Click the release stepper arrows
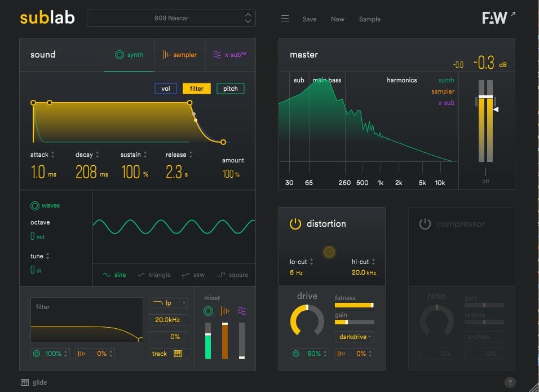Image resolution: width=539 pixels, height=392 pixels. tap(191, 155)
